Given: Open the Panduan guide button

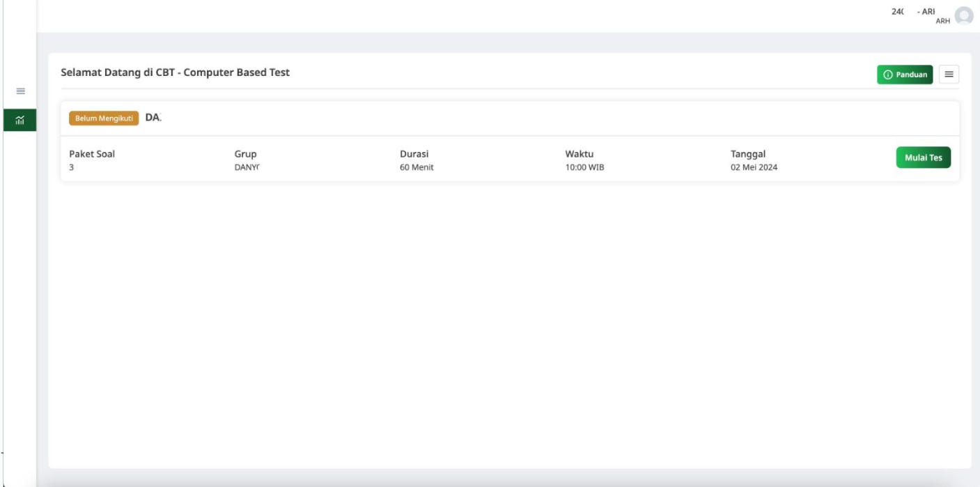Looking at the screenshot, I should tap(905, 75).
